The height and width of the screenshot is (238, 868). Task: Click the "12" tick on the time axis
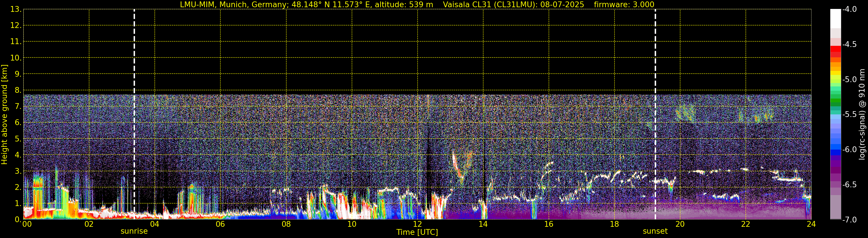[417, 224]
